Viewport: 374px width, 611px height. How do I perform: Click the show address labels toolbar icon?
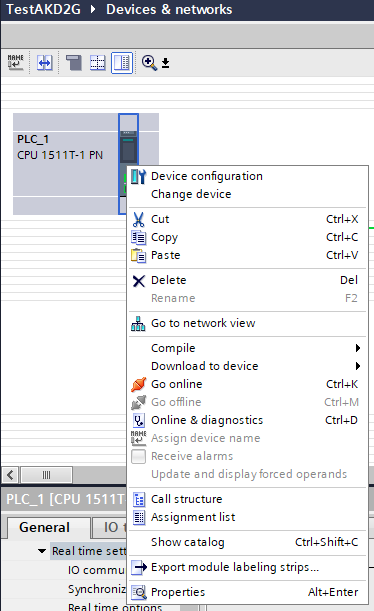pos(45,62)
